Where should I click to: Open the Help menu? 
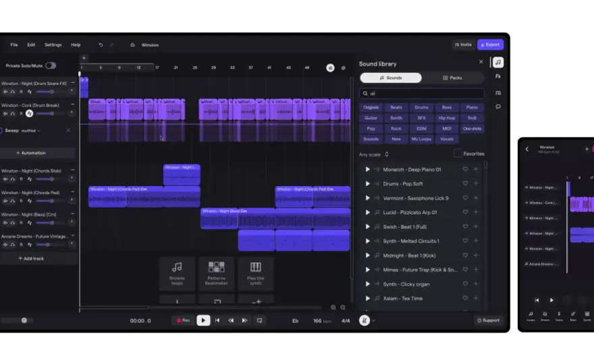76,44
